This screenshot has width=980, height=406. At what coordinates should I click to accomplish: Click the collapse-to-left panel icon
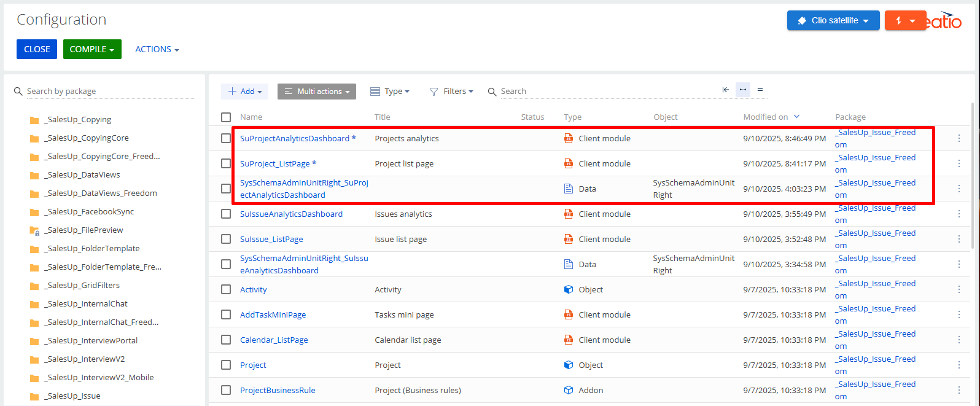point(725,90)
